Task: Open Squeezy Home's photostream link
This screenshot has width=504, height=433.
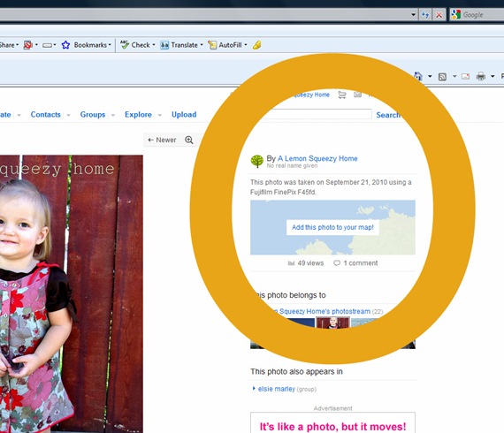Action: 325,311
